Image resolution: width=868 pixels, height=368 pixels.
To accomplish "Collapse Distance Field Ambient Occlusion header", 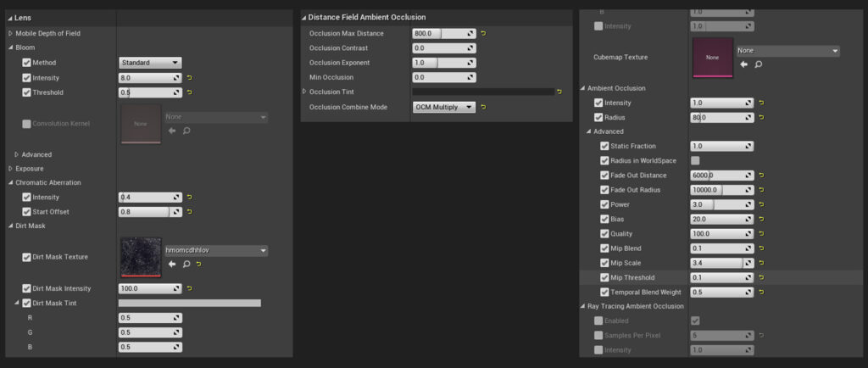I will pyautogui.click(x=304, y=18).
